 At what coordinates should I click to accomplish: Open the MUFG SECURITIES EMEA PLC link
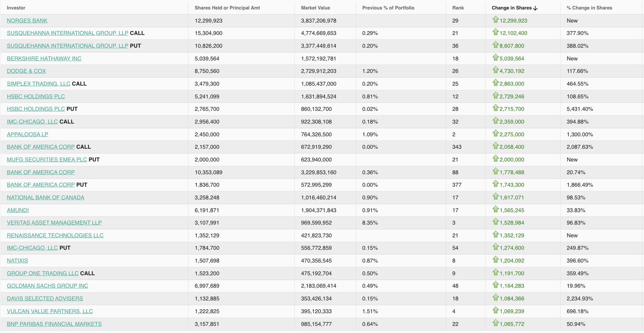click(x=47, y=159)
